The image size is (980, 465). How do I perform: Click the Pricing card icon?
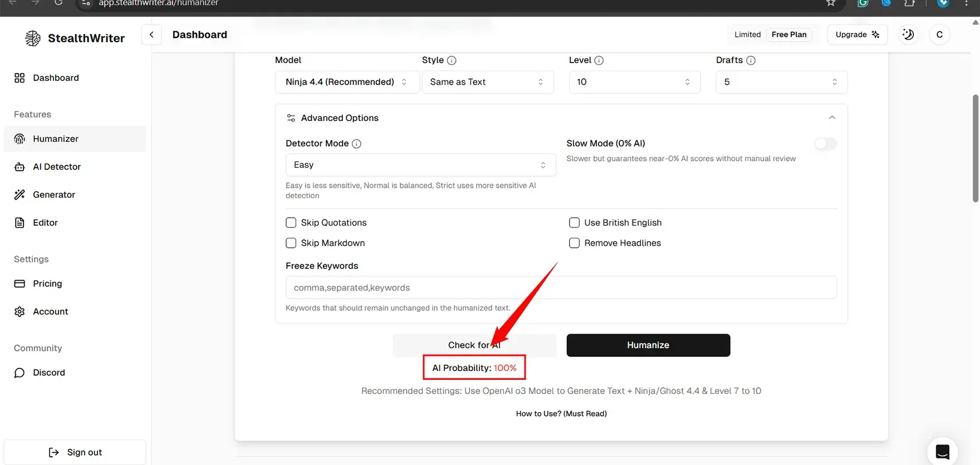19,283
